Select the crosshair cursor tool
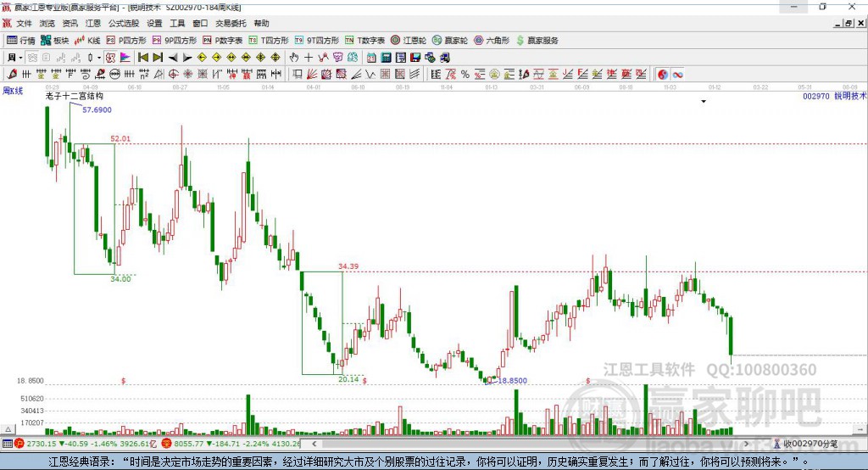 [x=309, y=58]
